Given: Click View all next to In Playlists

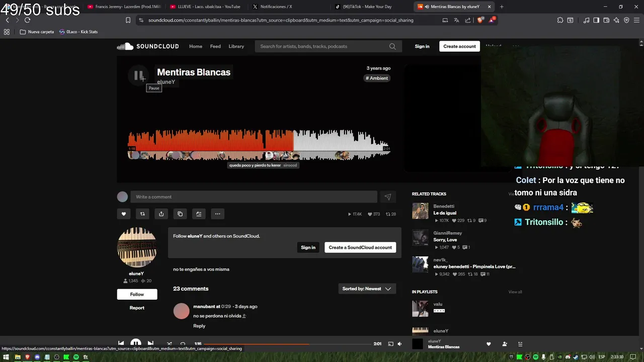Looking at the screenshot, I should coord(515,292).
